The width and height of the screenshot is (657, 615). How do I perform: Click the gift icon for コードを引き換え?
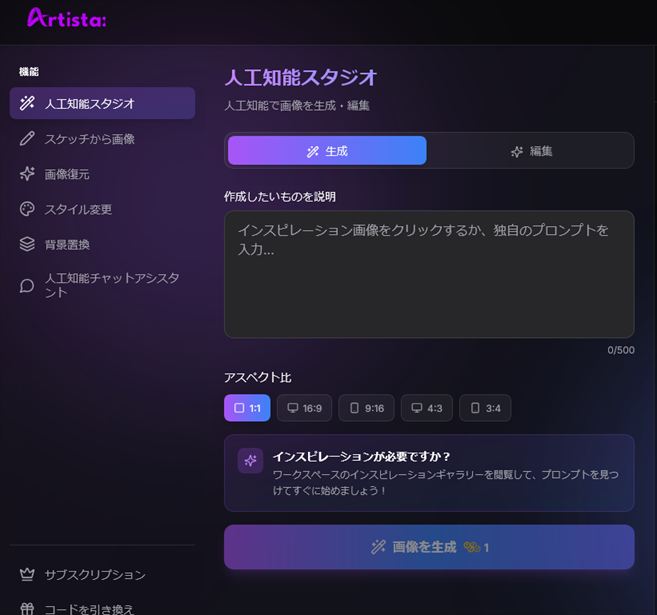(27, 608)
